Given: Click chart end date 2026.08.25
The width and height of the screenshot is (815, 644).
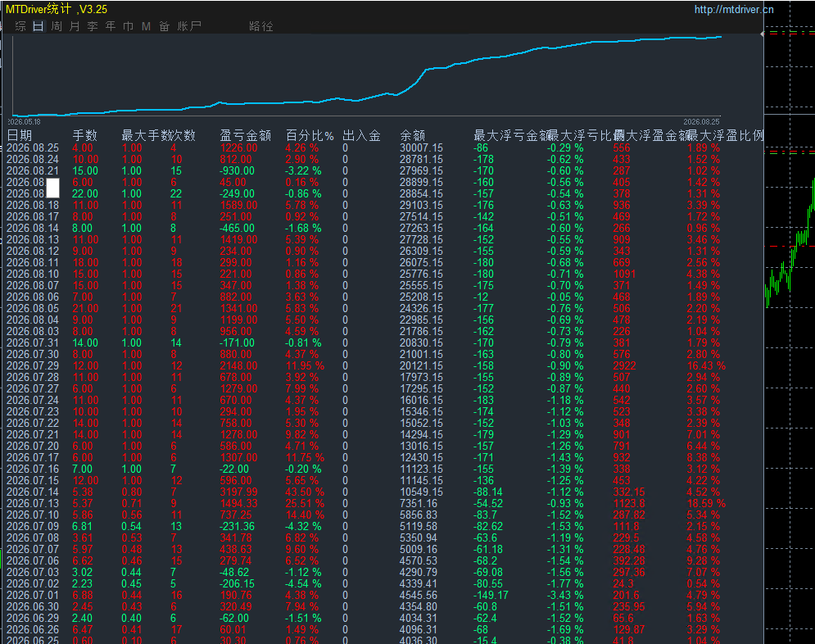Looking at the screenshot, I should click(702, 121).
